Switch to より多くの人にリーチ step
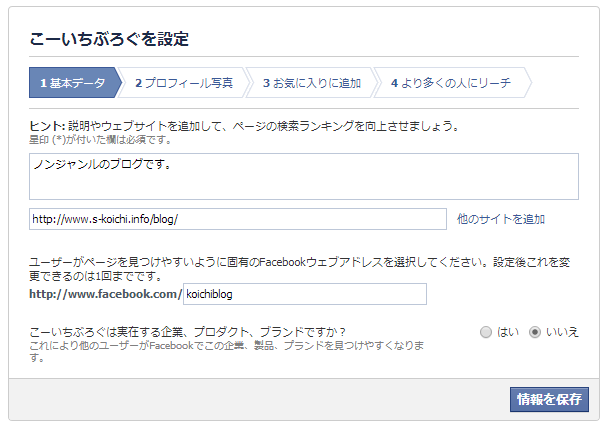The image size is (613, 434). (450, 83)
